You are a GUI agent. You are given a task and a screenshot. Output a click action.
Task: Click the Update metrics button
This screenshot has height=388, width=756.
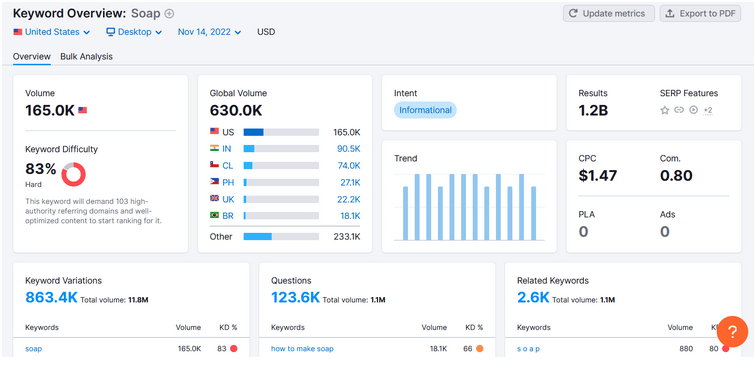[608, 13]
